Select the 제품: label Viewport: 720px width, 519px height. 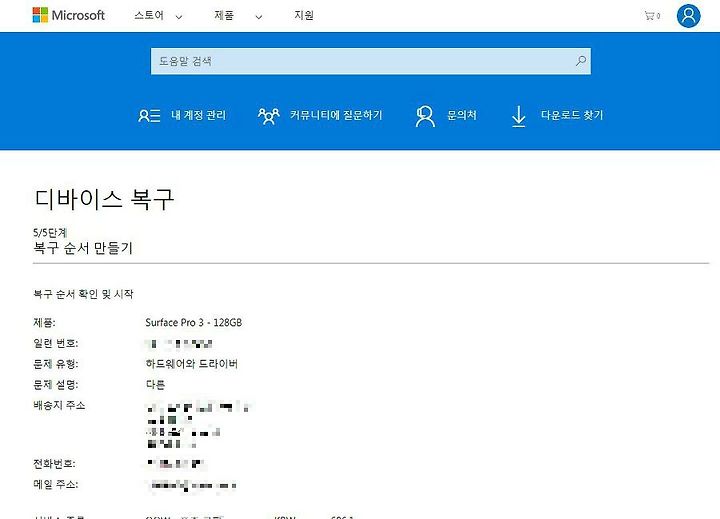click(x=44, y=322)
